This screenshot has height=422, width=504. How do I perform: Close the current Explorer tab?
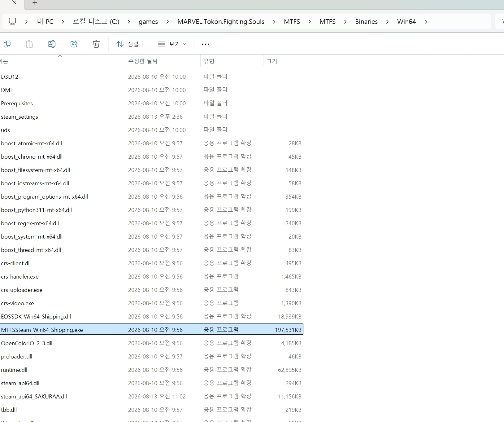pos(14,2)
